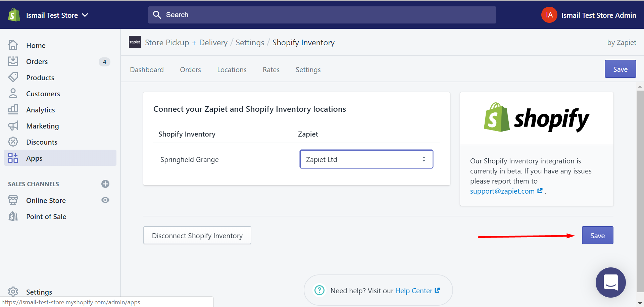Open the Ismail Test Store switcher chevron
Image resolution: width=644 pixels, height=307 pixels.
tap(85, 15)
